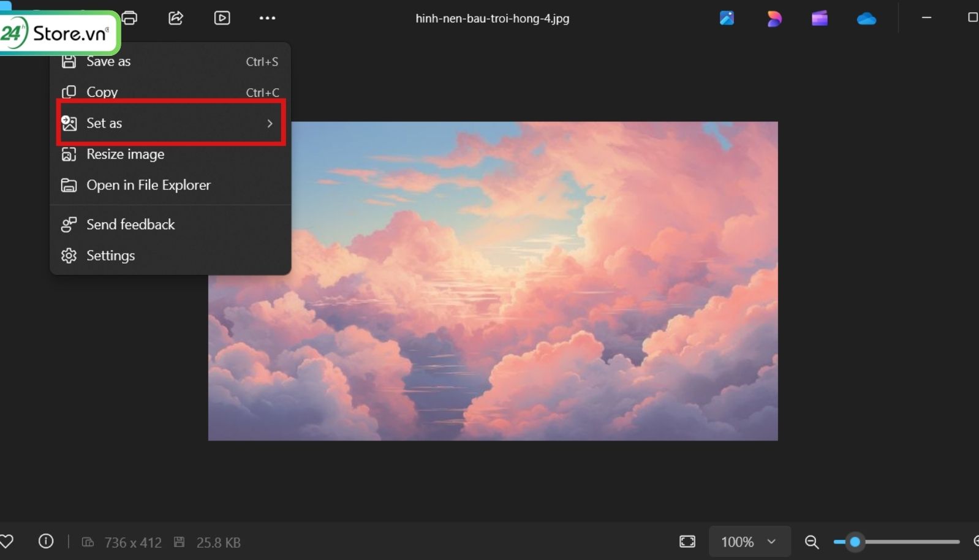
Task: Toggle favorite with the heart icon
Action: click(x=7, y=542)
